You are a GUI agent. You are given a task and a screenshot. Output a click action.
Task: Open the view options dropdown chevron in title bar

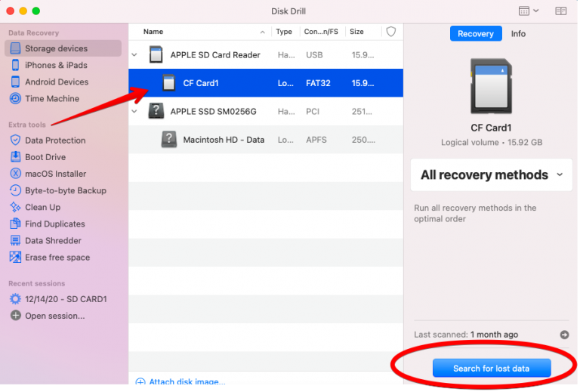pyautogui.click(x=536, y=11)
